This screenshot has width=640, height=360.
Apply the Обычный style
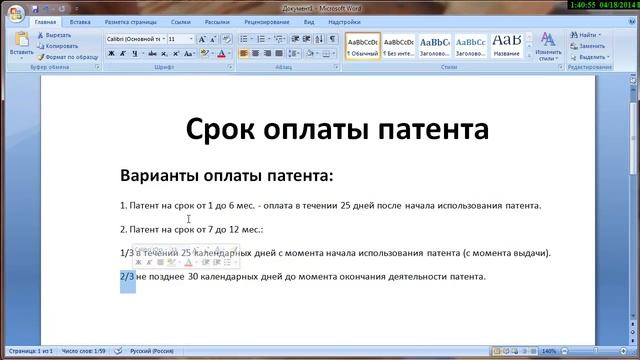tap(363, 47)
